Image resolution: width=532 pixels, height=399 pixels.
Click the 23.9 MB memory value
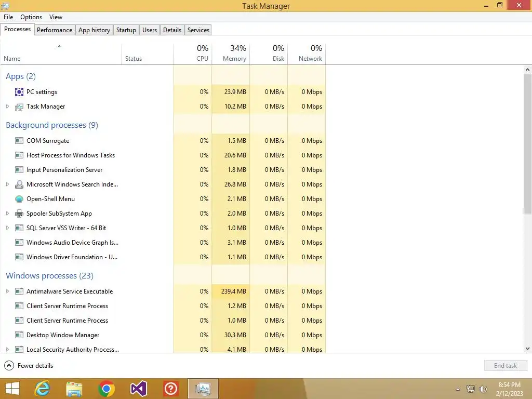[x=235, y=92]
